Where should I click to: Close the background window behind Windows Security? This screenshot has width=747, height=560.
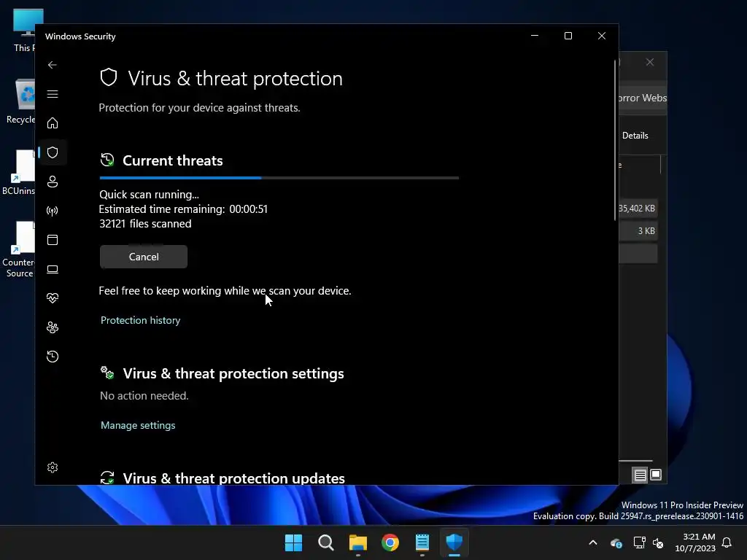click(650, 63)
